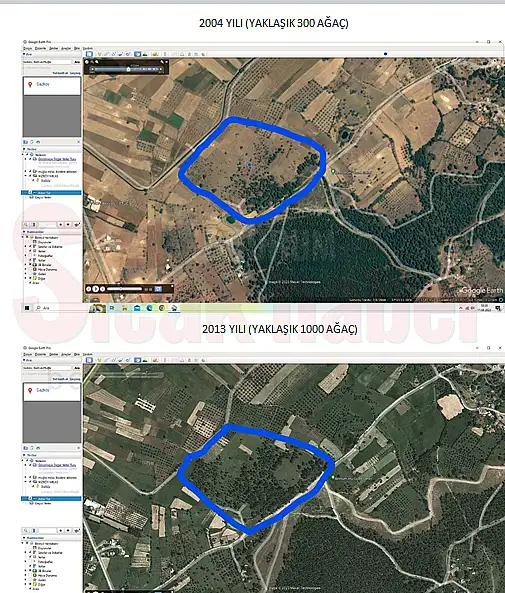This screenshot has height=593, width=505.
Task: Toggle the Fotoğraflar layer checkbox in top window
Action: 30,255
